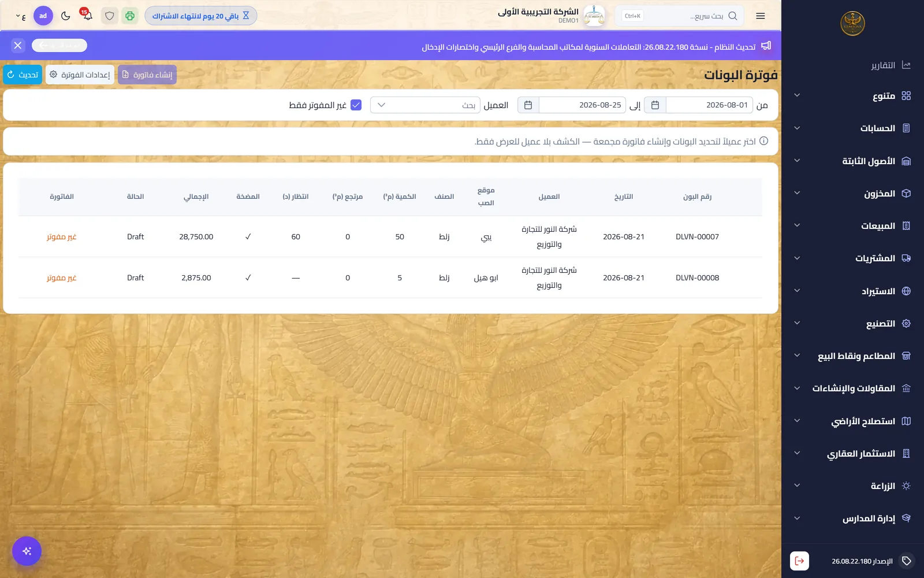
Task: Click the المبيعات receipt icon
Action: coord(906,226)
